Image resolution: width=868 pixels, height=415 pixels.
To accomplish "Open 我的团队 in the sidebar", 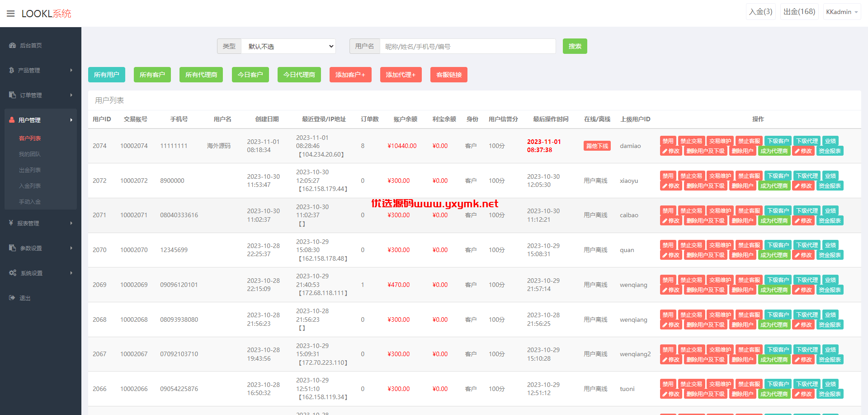I will point(30,154).
